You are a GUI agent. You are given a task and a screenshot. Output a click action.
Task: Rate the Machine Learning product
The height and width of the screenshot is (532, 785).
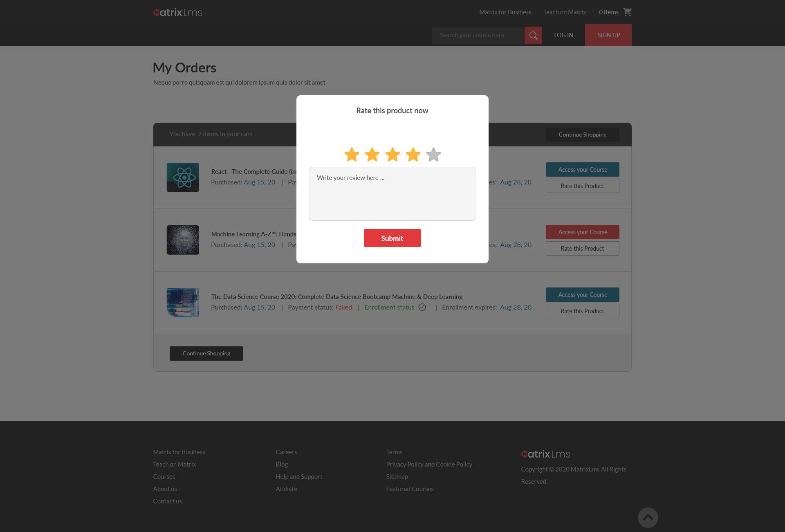(x=583, y=249)
